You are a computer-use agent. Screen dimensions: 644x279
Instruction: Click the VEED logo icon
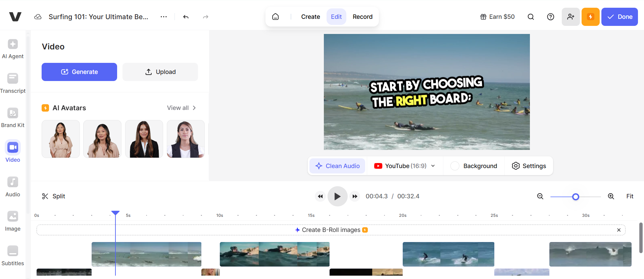pos(15,17)
